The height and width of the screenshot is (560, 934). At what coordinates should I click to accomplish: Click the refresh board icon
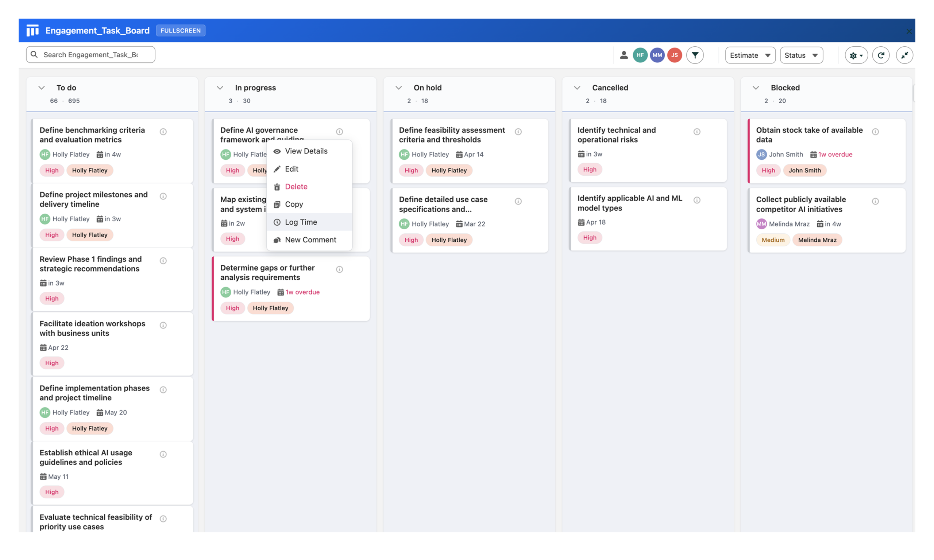click(x=880, y=55)
